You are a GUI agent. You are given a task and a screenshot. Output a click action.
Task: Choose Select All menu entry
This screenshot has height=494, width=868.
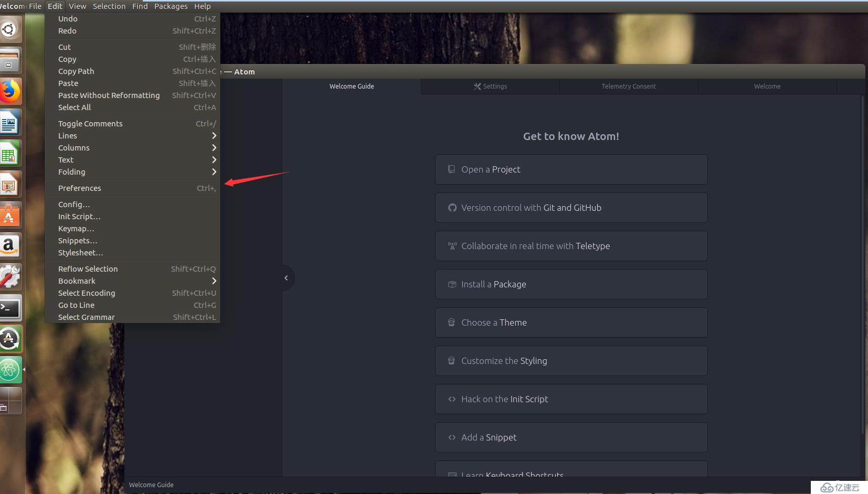point(132,108)
